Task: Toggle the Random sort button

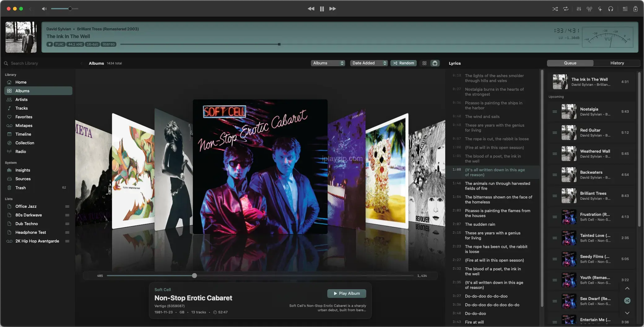Action: (403, 63)
